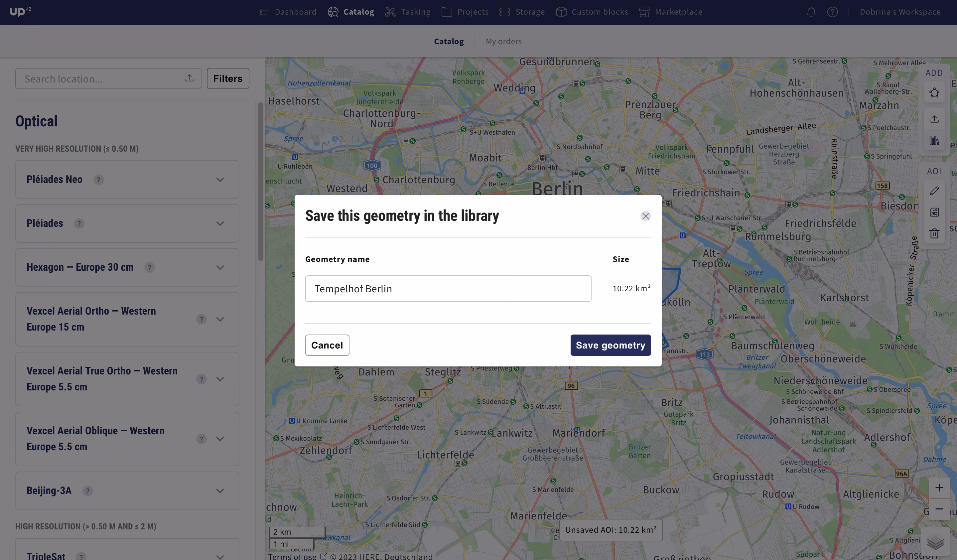Show info for Hexagon – Europe 30 cm
Image resolution: width=957 pixels, height=560 pixels.
pos(150,268)
